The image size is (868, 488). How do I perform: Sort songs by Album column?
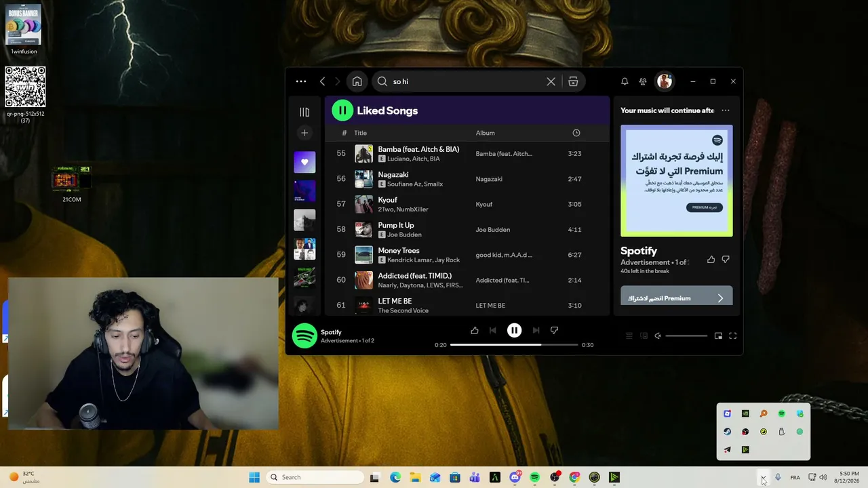click(485, 133)
